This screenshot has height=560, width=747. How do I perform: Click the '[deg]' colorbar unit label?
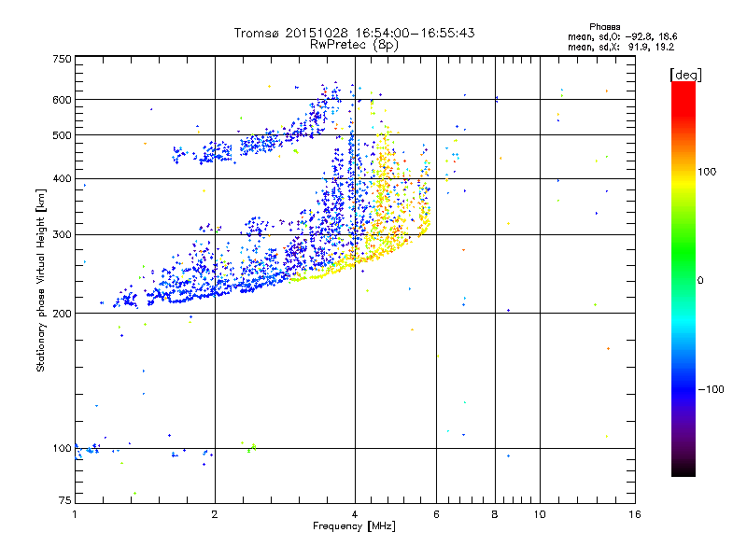click(x=685, y=75)
